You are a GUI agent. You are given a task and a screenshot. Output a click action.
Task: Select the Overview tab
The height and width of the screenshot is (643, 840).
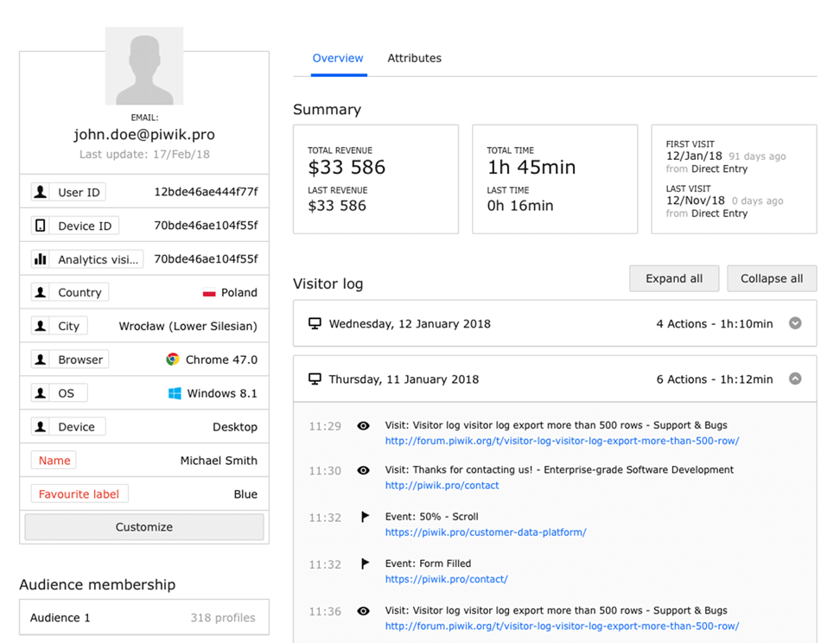[338, 59]
